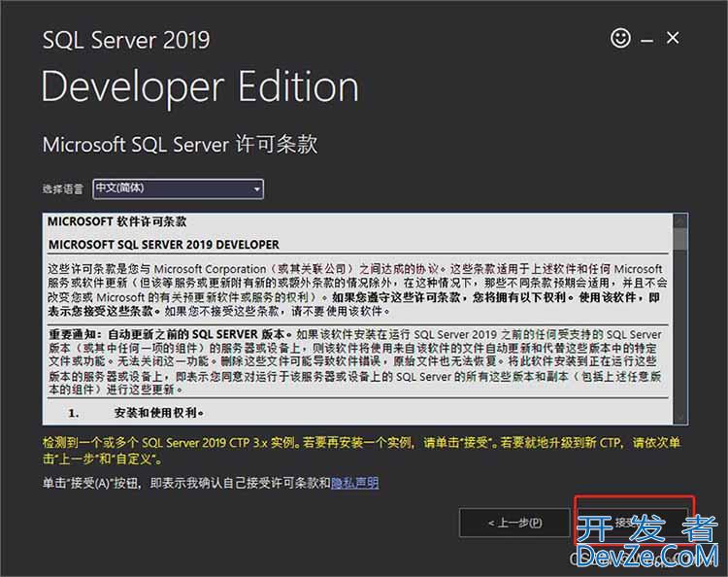The height and width of the screenshot is (577, 728).
Task: Accept the license terms with the 接受 button
Action: pos(632,523)
